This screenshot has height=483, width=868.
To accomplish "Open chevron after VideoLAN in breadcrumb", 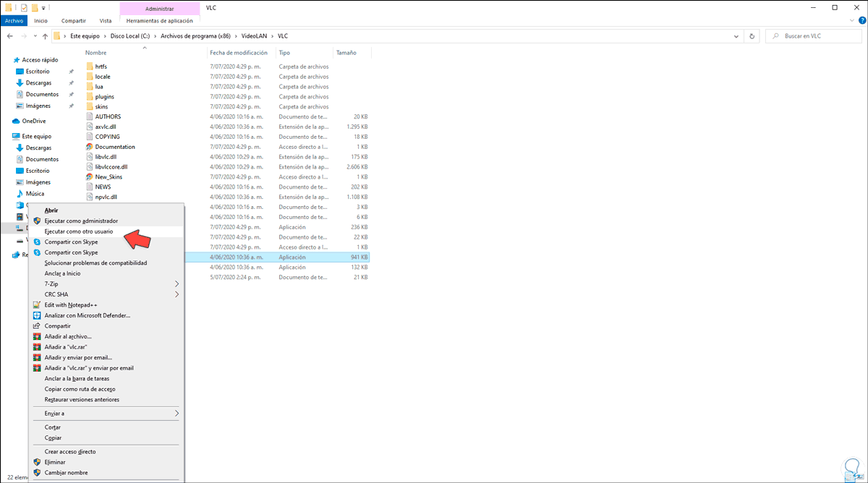I will 271,36.
